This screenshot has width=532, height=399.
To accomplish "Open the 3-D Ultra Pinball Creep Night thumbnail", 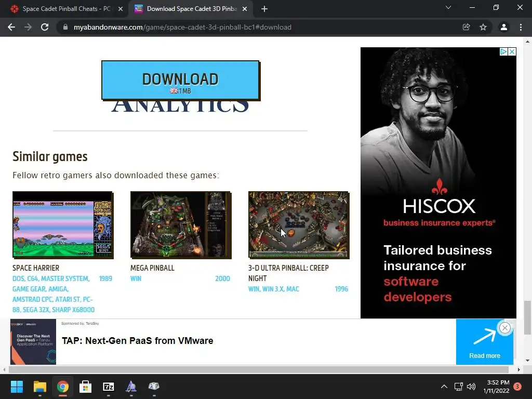I will point(299,225).
